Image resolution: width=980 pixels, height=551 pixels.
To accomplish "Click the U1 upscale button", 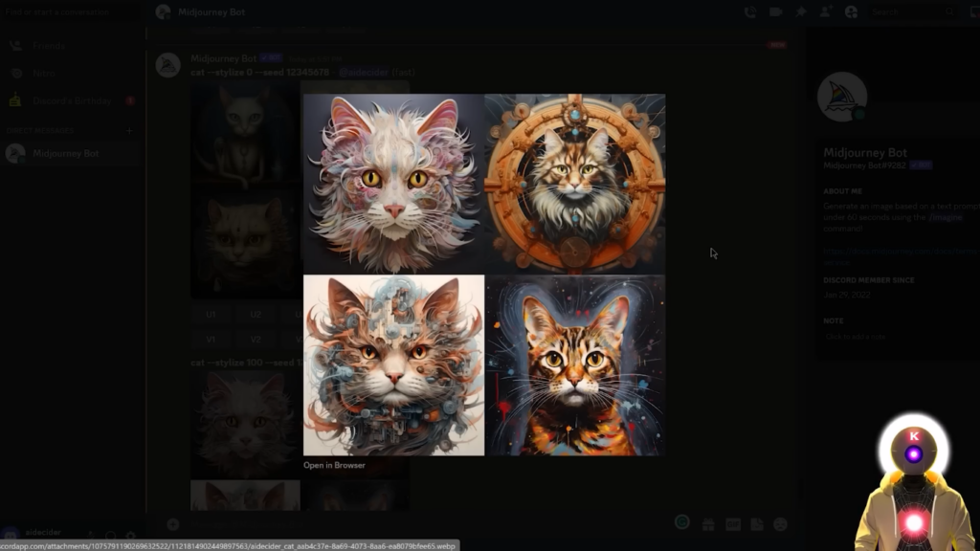I will [211, 314].
